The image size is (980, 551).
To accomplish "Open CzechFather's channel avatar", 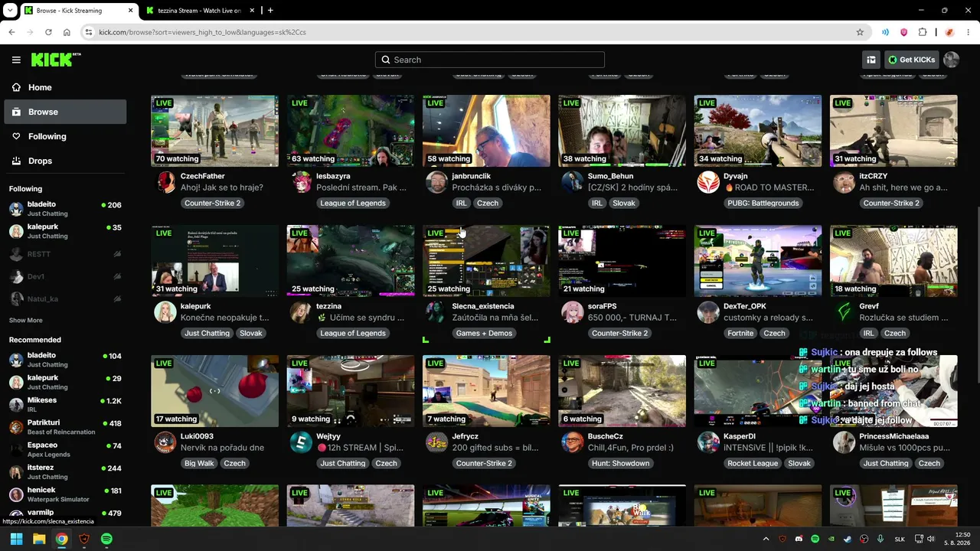I will click(165, 182).
